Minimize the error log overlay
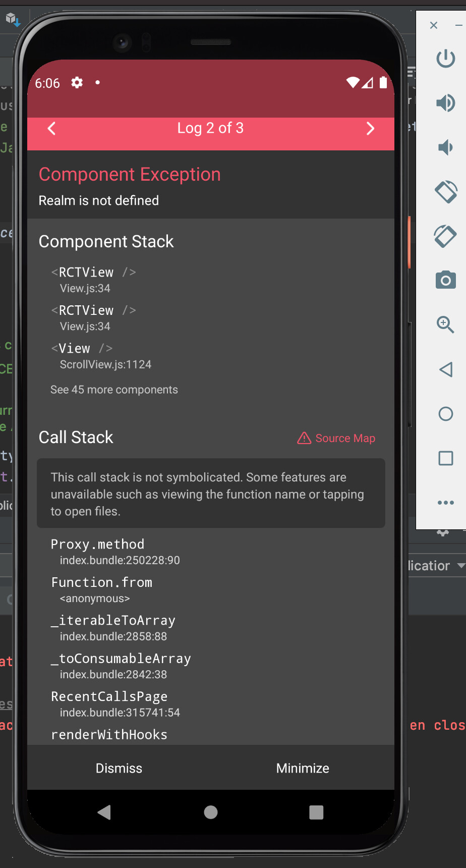 click(x=303, y=768)
